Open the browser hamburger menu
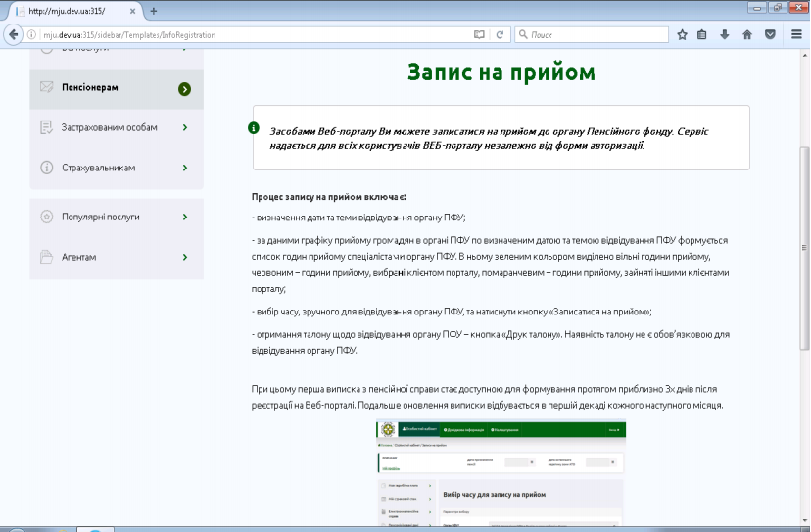The width and height of the screenshot is (811, 532). click(x=796, y=34)
